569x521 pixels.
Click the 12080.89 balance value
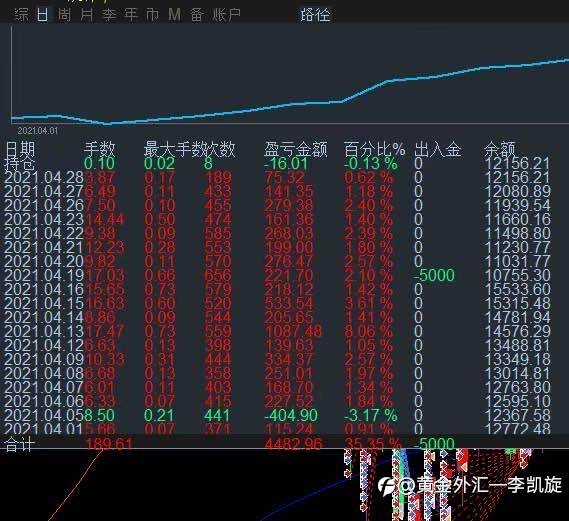pyautogui.click(x=518, y=192)
